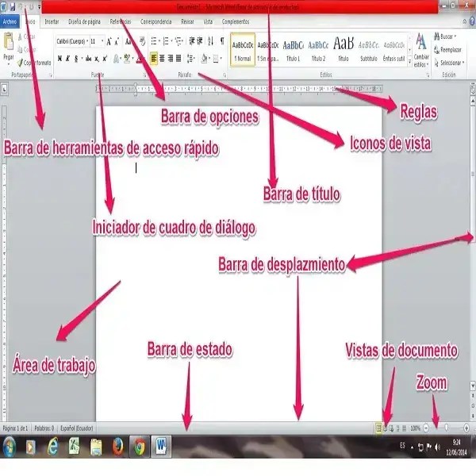
Task: Expand the styles gallery More arrow
Action: [409, 62]
